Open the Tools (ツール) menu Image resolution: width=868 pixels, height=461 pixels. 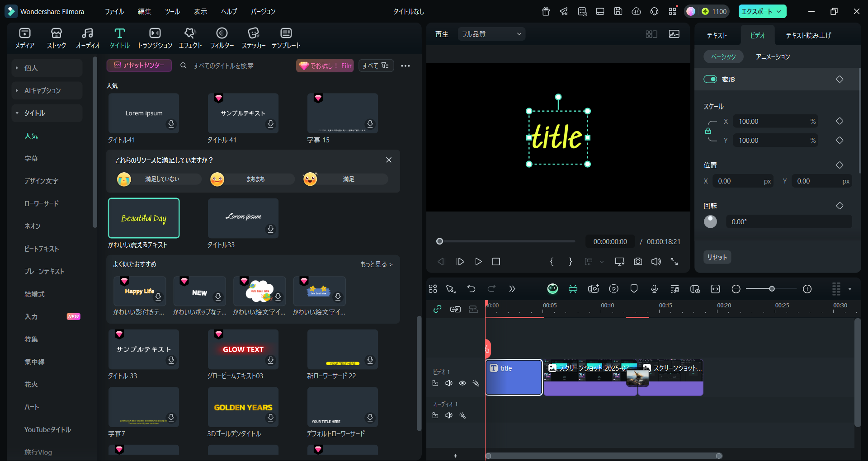tap(172, 11)
